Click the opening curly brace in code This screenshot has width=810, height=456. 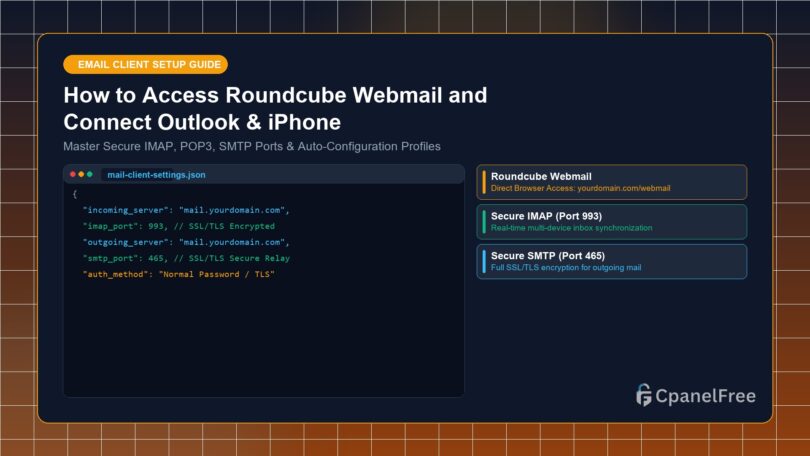coord(75,194)
